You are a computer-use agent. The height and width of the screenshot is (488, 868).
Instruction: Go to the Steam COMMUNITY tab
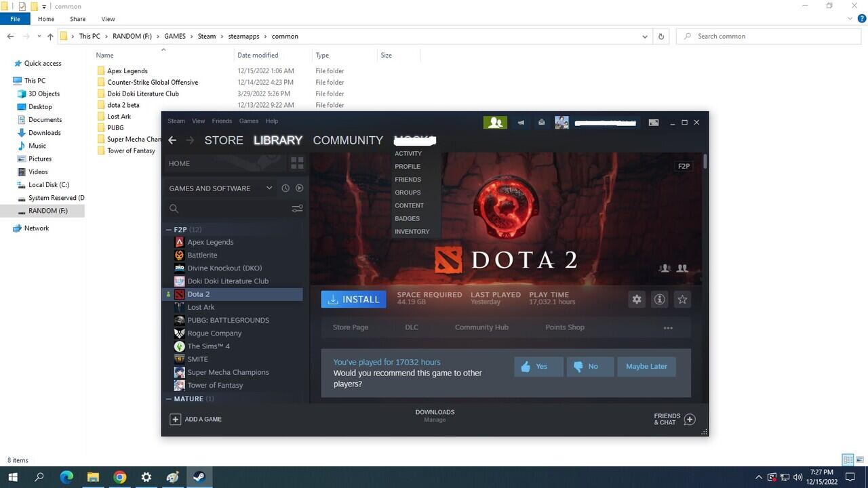[x=348, y=140]
